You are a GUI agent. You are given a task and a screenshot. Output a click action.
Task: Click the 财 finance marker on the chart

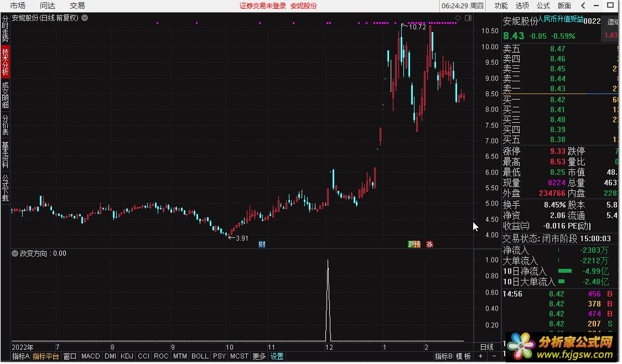[x=262, y=245]
